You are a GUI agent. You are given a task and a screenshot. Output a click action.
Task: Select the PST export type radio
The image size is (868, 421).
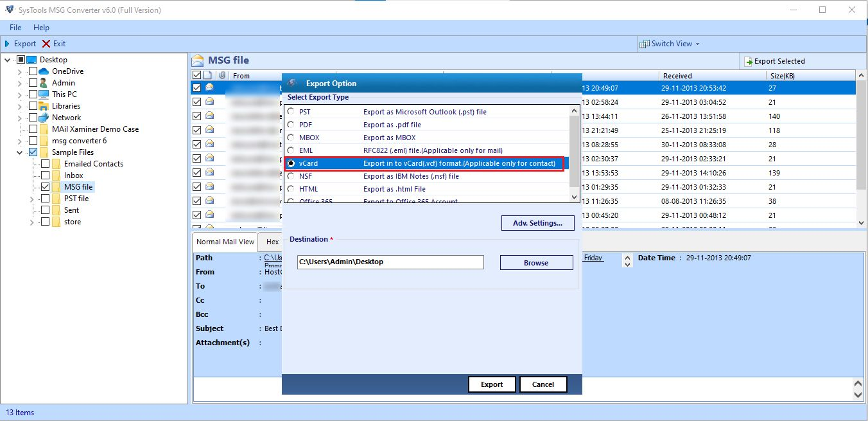291,112
